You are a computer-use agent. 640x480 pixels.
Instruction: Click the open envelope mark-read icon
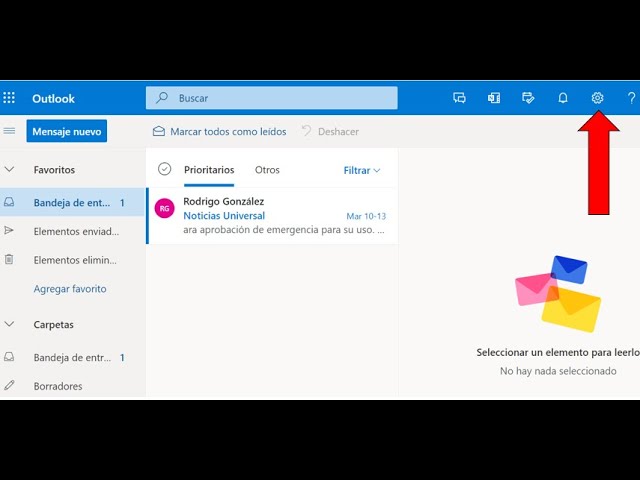pos(159,131)
